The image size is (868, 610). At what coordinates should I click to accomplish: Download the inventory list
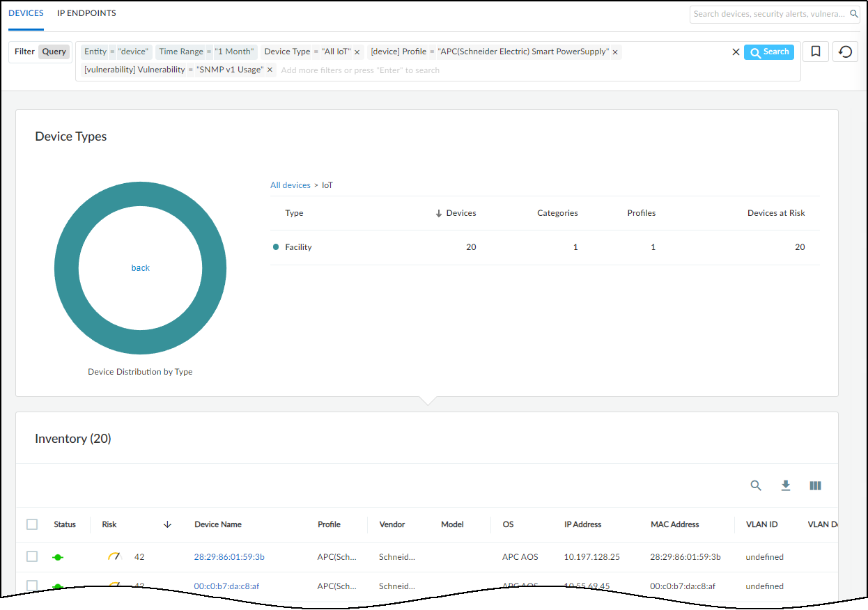point(786,486)
